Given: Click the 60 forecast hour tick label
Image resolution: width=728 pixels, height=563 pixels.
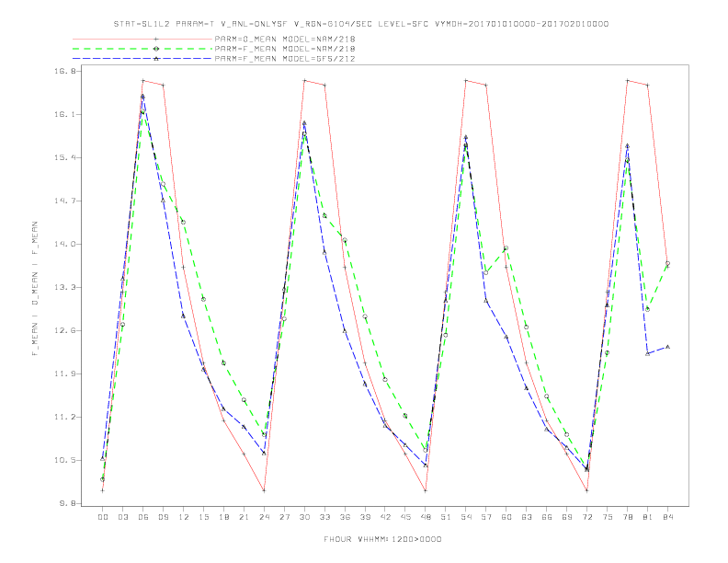Looking at the screenshot, I should click(x=506, y=517).
